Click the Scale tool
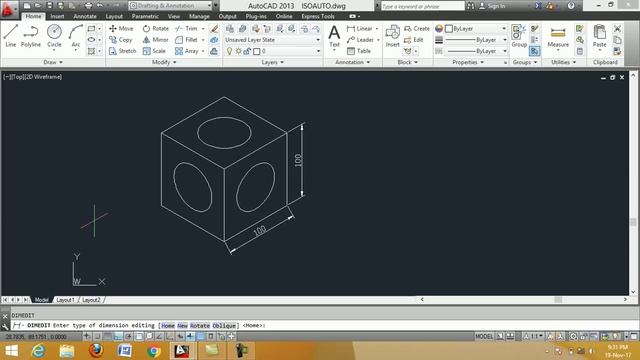640x360 pixels. coord(154,51)
